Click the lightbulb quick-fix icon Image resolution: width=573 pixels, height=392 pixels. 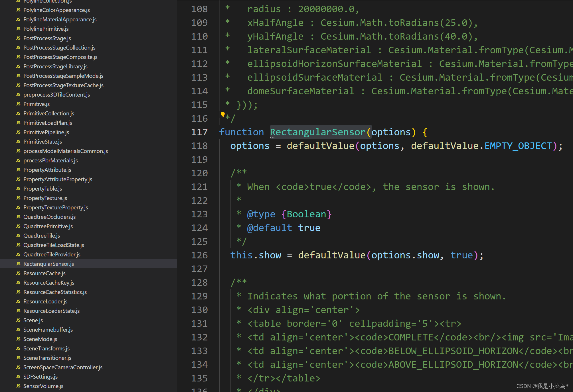(223, 115)
